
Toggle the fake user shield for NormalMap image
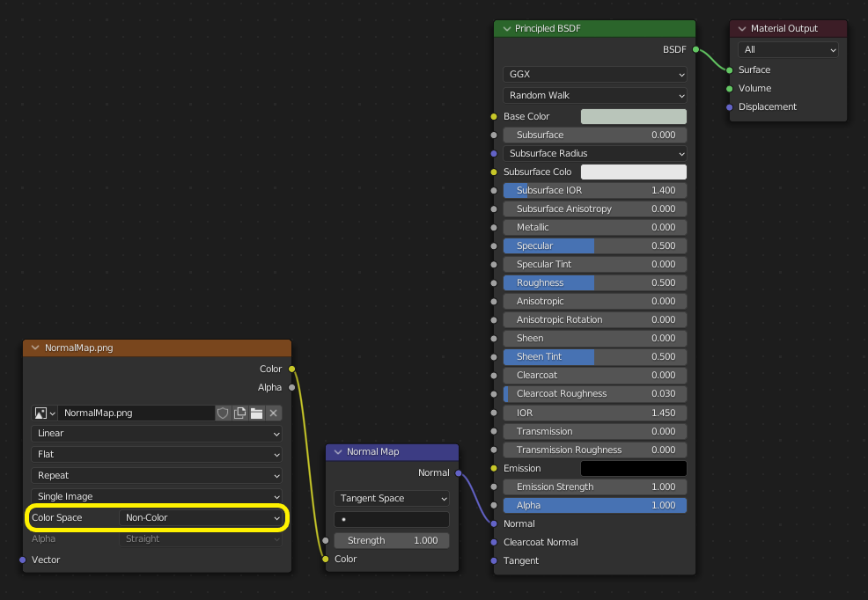coord(223,413)
